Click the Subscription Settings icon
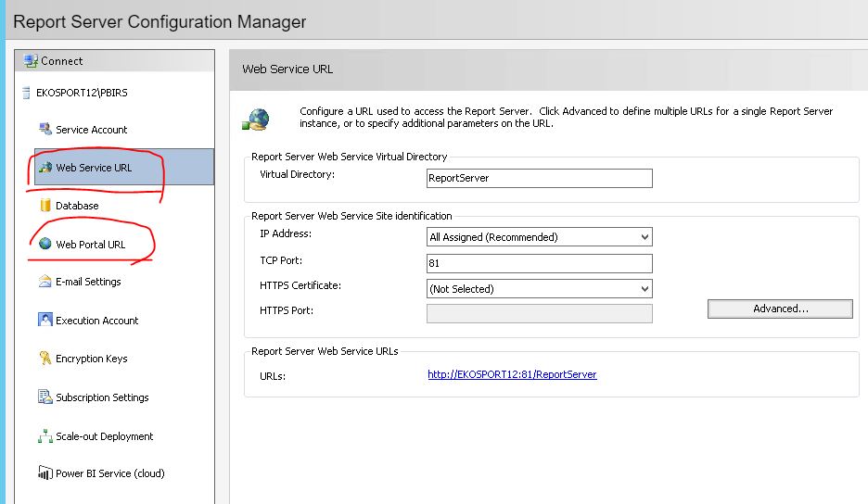This screenshot has height=504, width=868. (45, 397)
